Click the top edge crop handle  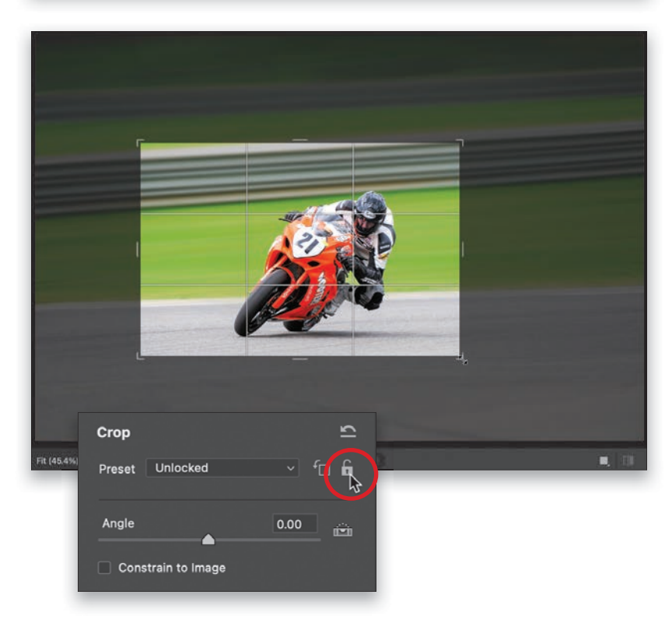(x=300, y=142)
